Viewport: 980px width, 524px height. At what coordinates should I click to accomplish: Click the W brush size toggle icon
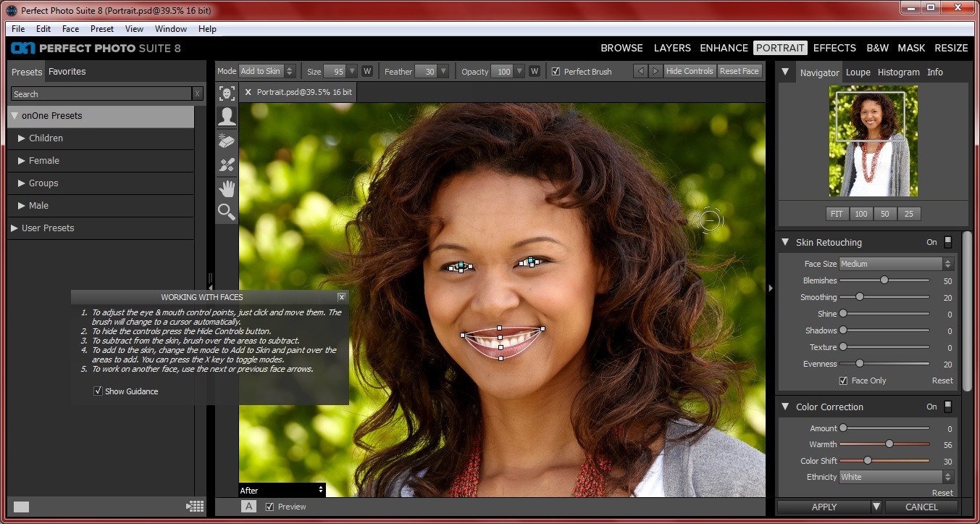click(367, 71)
